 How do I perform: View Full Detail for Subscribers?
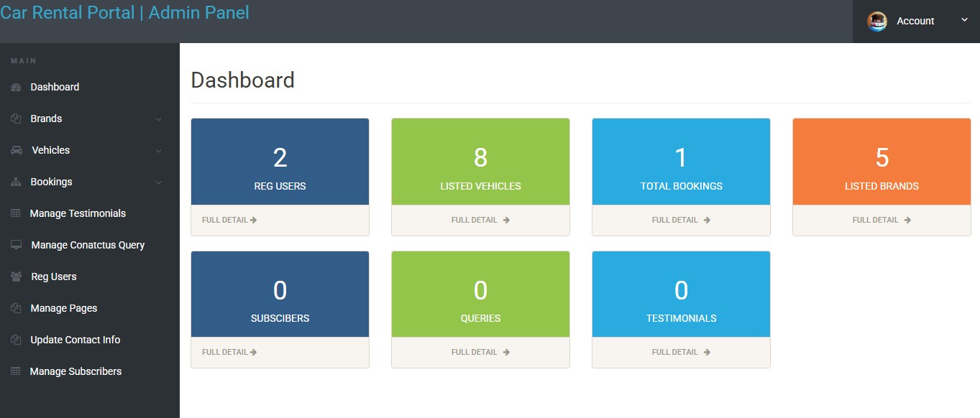pyautogui.click(x=229, y=352)
